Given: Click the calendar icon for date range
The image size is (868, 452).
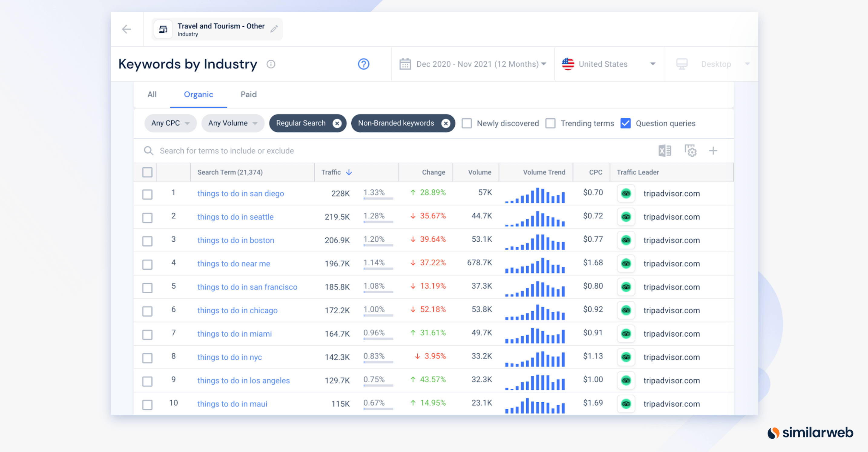Looking at the screenshot, I should coord(405,64).
